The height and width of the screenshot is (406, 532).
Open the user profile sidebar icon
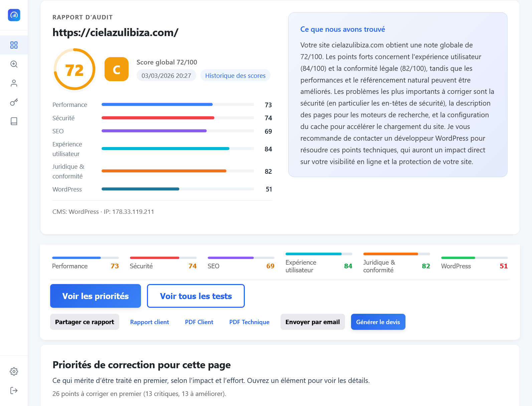pyautogui.click(x=14, y=83)
